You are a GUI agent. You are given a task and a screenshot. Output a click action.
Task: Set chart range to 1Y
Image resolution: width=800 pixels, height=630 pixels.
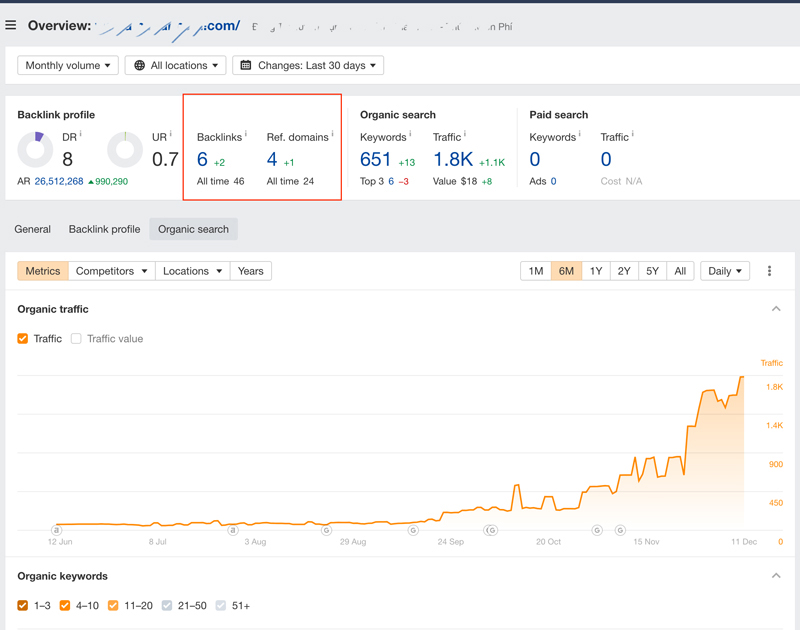[x=596, y=271]
